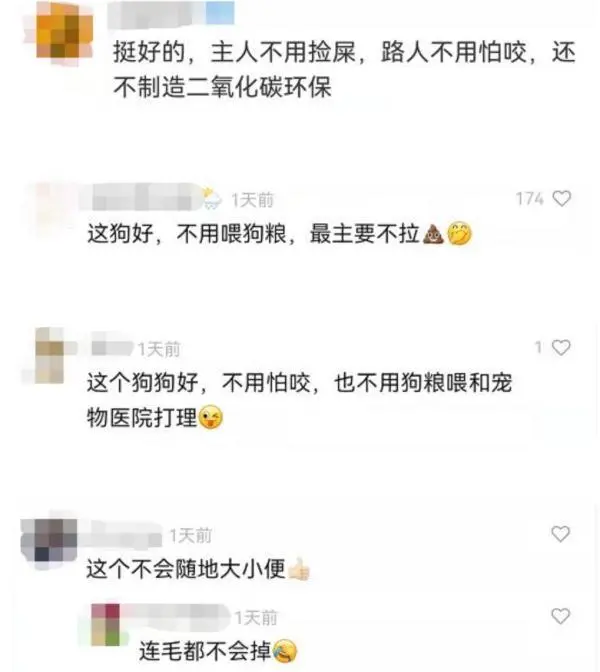This screenshot has height=672, width=600.
Task: Open blurred username of top commenter
Action: coord(171,14)
